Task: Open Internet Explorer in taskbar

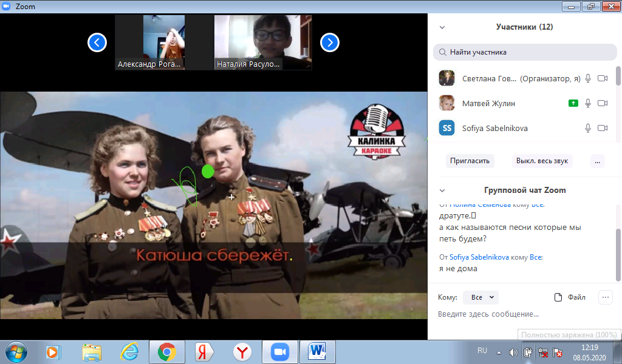Action: 129,352
